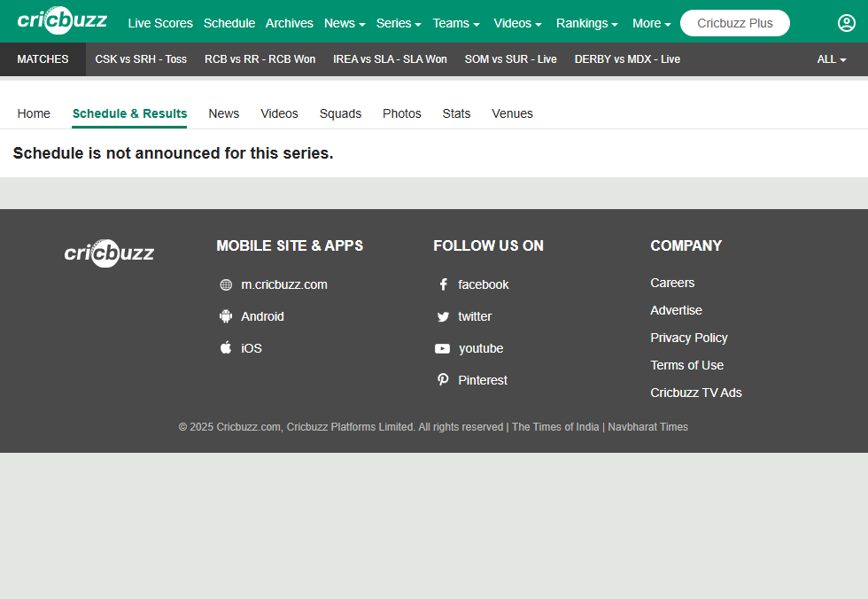The width and height of the screenshot is (868, 599).
Task: Open the DERBY vs MDX - Live match
Action: click(627, 59)
